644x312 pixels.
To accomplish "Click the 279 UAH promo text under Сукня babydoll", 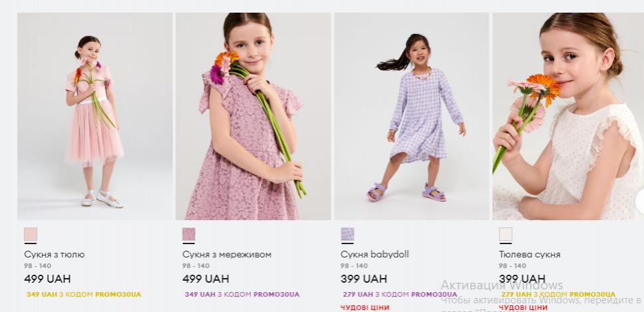I will pos(400,294).
